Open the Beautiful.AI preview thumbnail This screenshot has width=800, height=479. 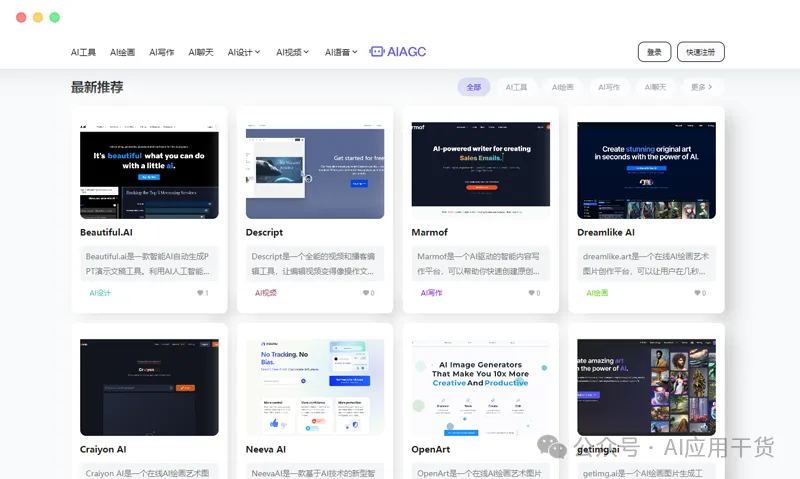(x=149, y=170)
